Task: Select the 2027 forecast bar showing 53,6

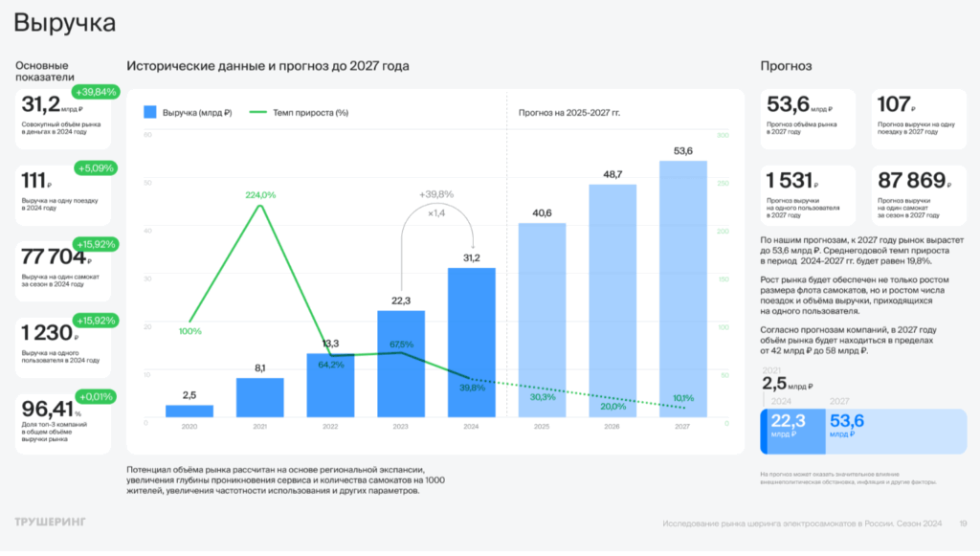Action: point(683,289)
